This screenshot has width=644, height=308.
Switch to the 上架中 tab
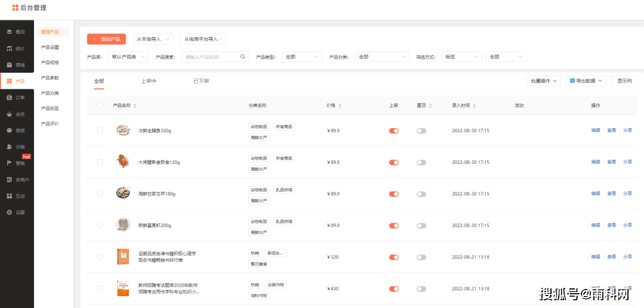pyautogui.click(x=148, y=81)
